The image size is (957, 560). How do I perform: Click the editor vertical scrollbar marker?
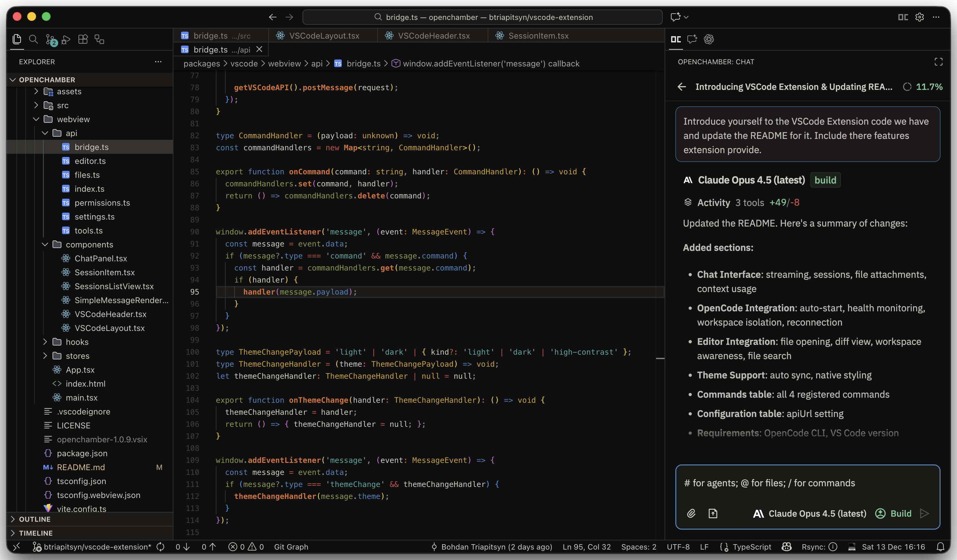click(x=660, y=358)
